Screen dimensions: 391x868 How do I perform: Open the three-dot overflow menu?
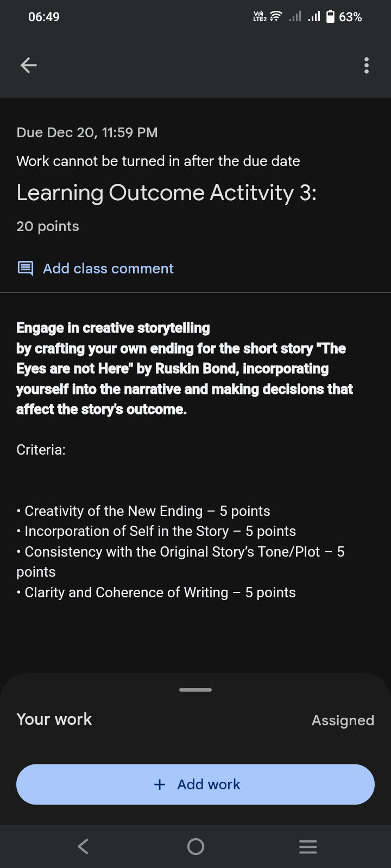pos(367,65)
